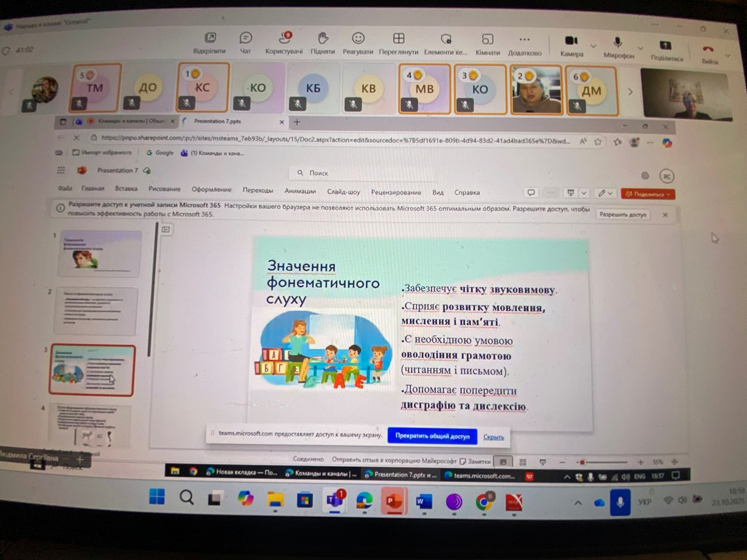The width and height of the screenshot is (747, 560).
Task: Open the Импорт избранного bookmark
Action: [102, 153]
